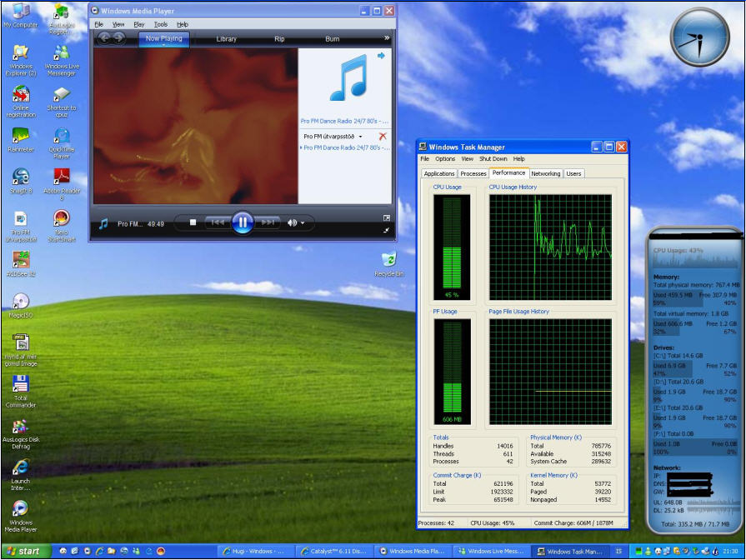This screenshot has height=560, width=746.
Task: Open the Users tab in Task Manager
Action: click(x=573, y=173)
